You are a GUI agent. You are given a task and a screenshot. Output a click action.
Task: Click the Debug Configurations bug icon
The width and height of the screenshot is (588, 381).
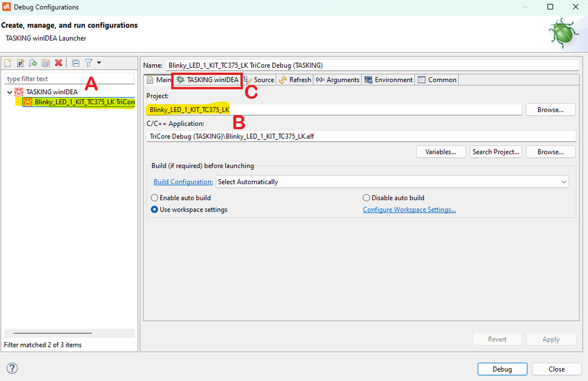[563, 32]
